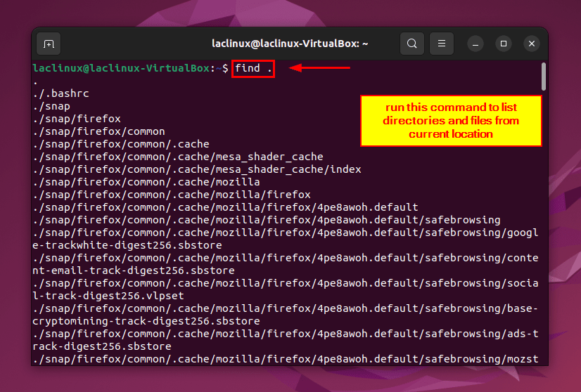Screen dimensions: 581x392
Task: Select the ./snap/firefox/common output line
Action: [x=99, y=131]
